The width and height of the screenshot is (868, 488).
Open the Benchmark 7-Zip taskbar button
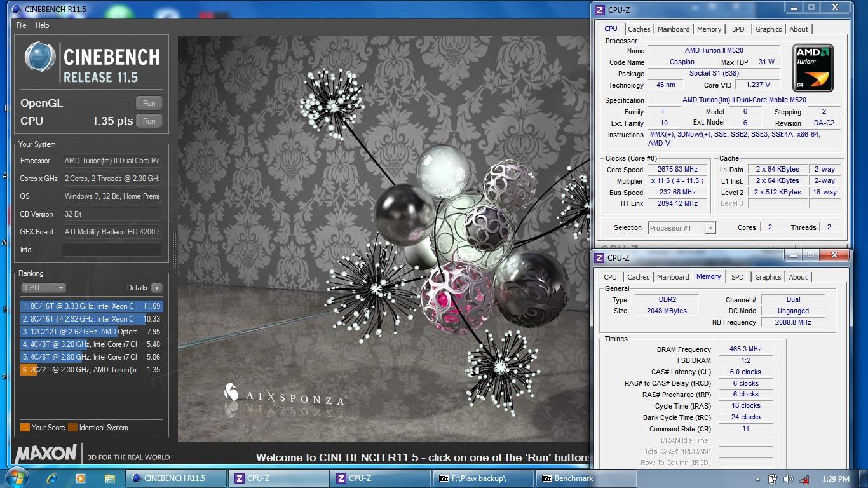(586, 478)
